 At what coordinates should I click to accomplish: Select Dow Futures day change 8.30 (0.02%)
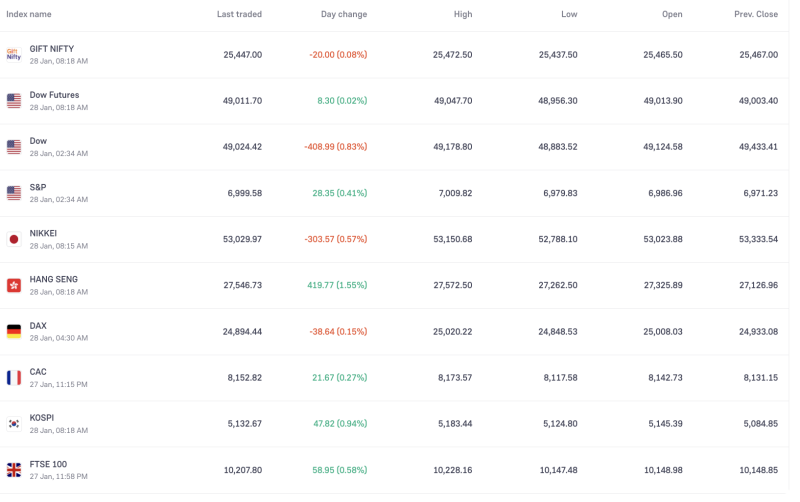coord(342,101)
